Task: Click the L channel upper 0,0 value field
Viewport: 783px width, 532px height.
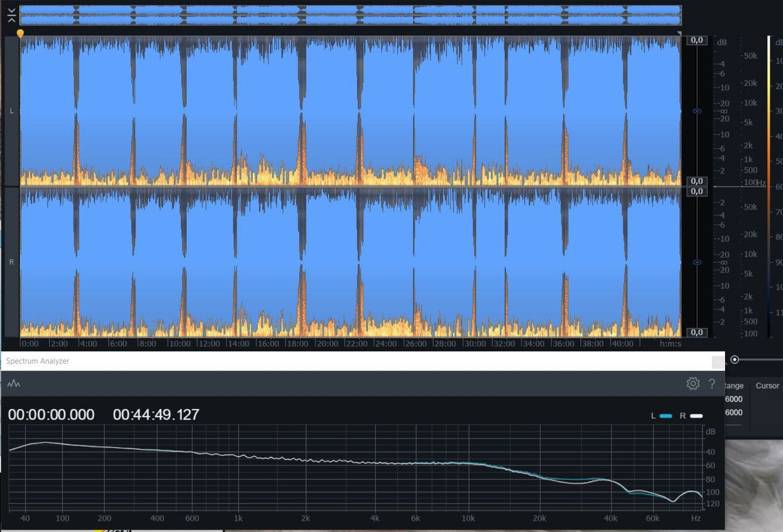Action: point(697,40)
